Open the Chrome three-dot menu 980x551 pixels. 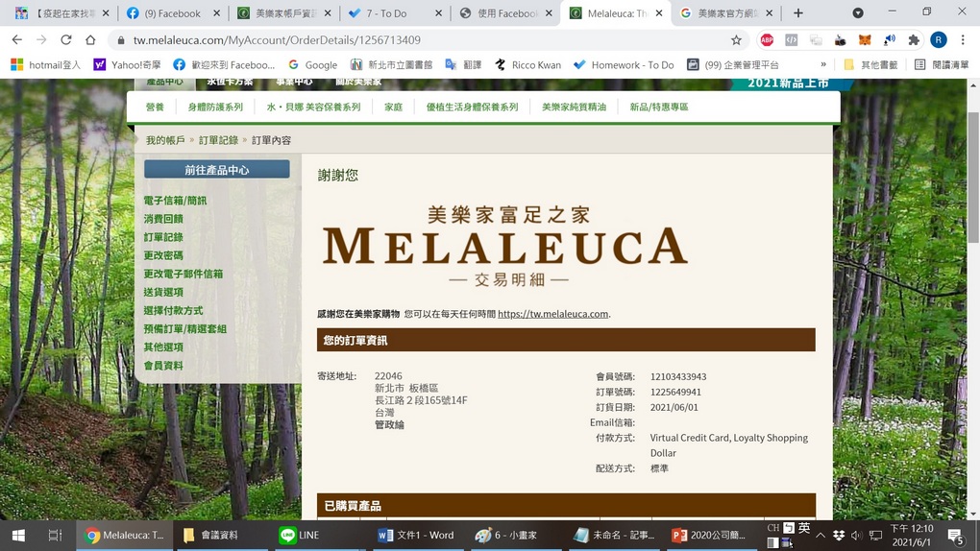[x=963, y=40]
